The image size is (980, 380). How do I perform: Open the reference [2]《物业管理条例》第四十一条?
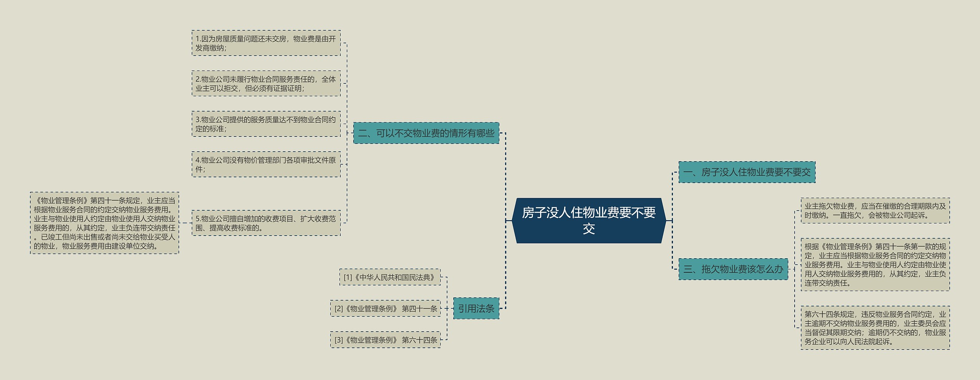pyautogui.click(x=385, y=308)
